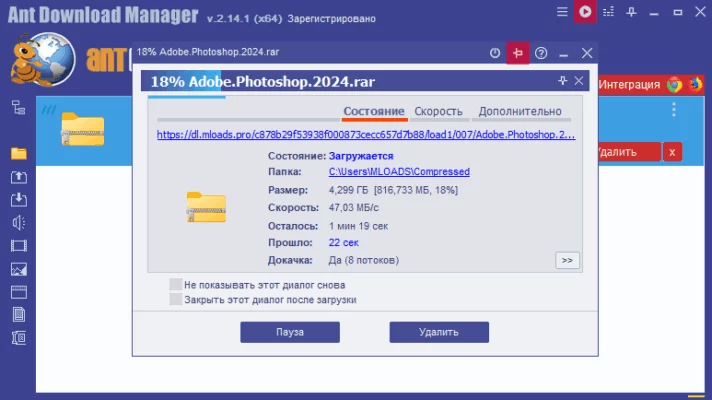The width and height of the screenshot is (712, 400).
Task: Click the power scheduler icon in download dialog
Action: point(495,53)
